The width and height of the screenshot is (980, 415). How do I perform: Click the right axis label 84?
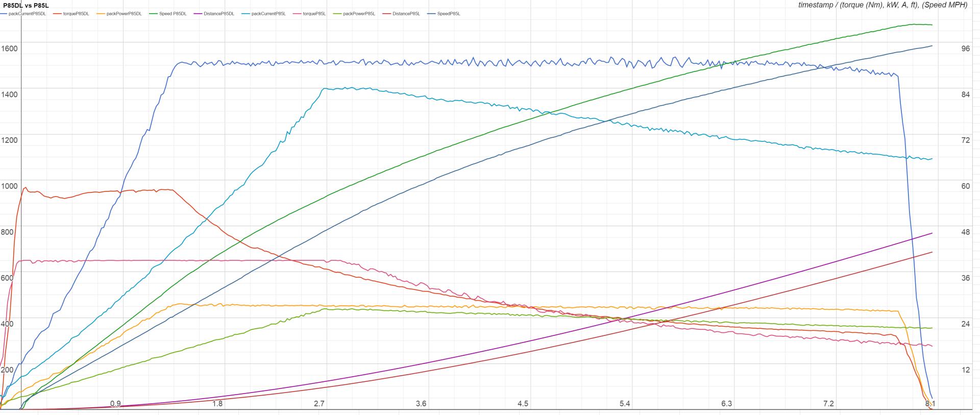point(966,94)
